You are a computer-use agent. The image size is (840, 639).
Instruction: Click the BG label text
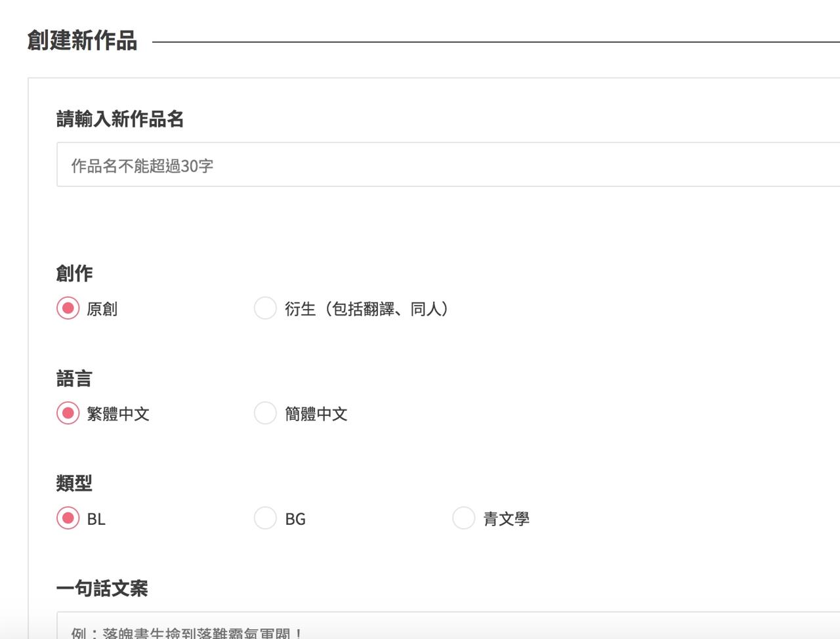click(295, 519)
